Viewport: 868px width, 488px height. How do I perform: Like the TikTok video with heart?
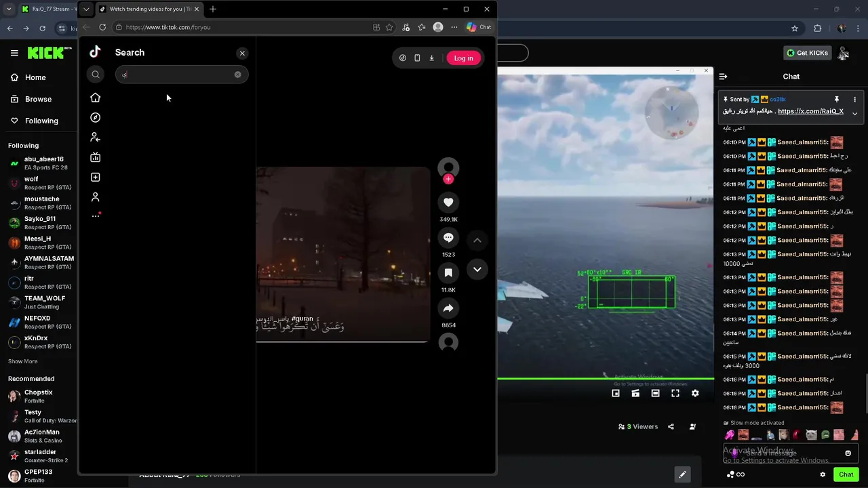tap(448, 202)
